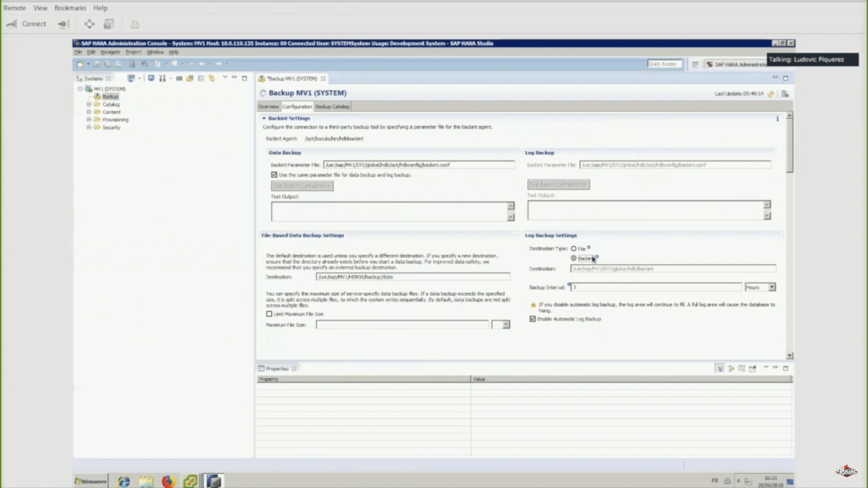Click the New wizard icon in HANA Studio toolbar
The width and height of the screenshot is (868, 488).
point(80,64)
